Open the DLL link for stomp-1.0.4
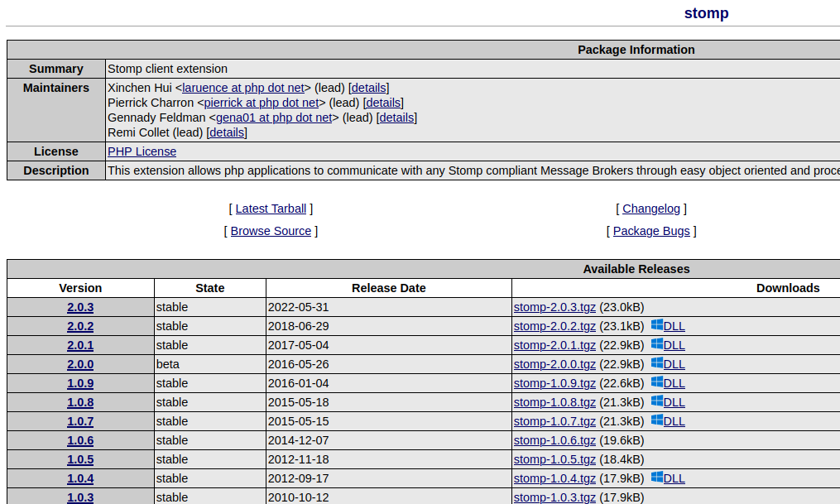The width and height of the screenshot is (840, 504). point(674,478)
